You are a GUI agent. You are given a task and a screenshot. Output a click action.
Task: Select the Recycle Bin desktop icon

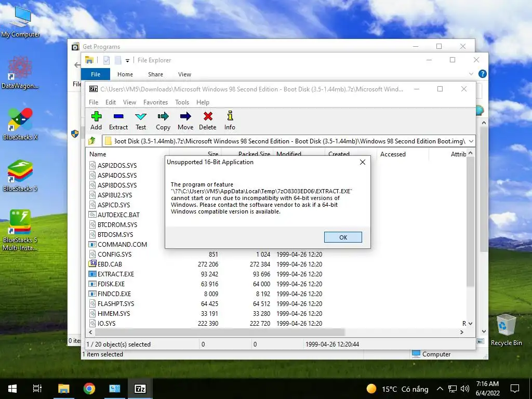click(x=506, y=330)
